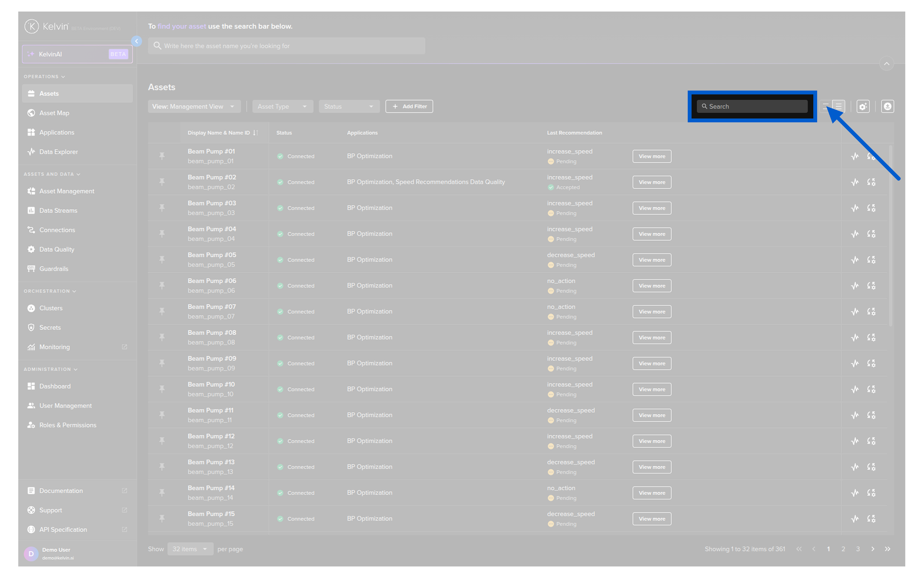924x578 pixels.
Task: Pin the Beam Pump #08 row
Action: pos(162,337)
